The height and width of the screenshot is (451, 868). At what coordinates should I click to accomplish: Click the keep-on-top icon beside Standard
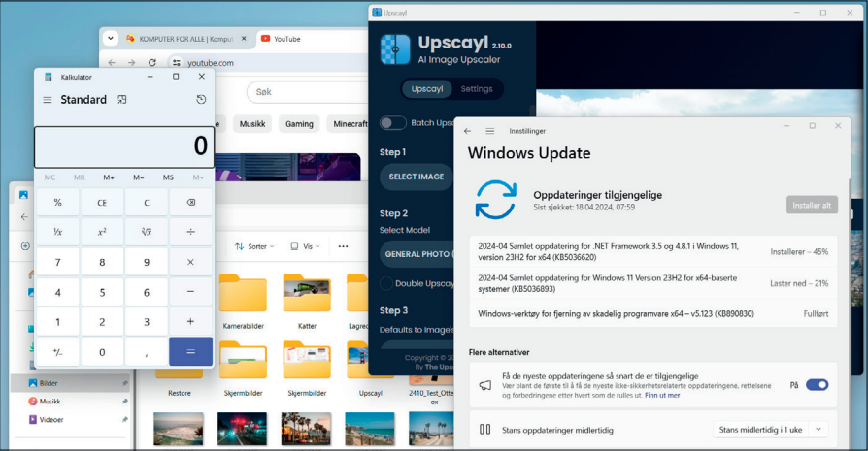(x=122, y=100)
